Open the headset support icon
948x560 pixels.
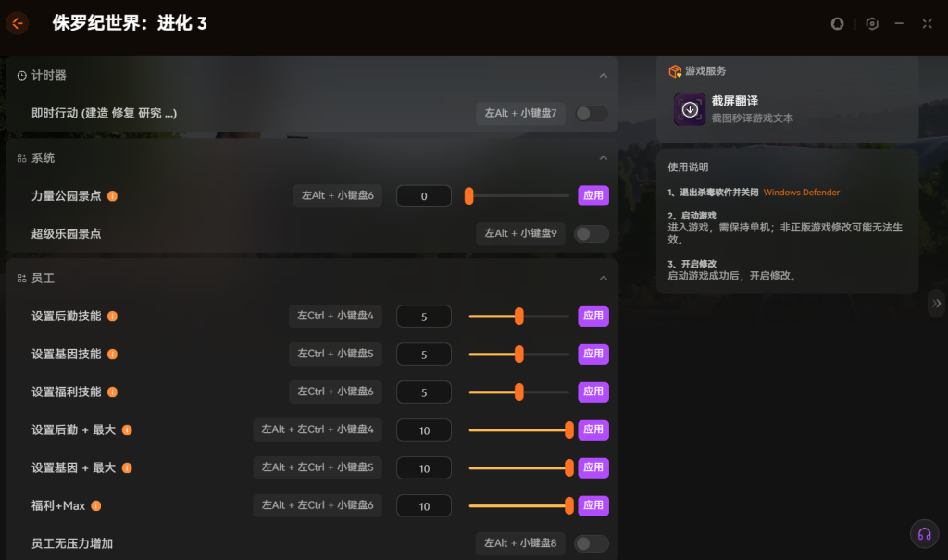click(923, 534)
